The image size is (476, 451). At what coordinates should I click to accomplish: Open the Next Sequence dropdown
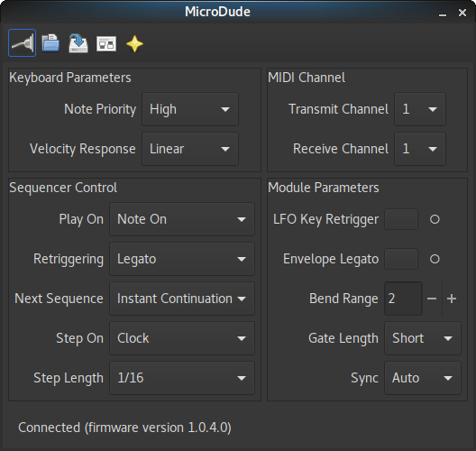pos(182,299)
